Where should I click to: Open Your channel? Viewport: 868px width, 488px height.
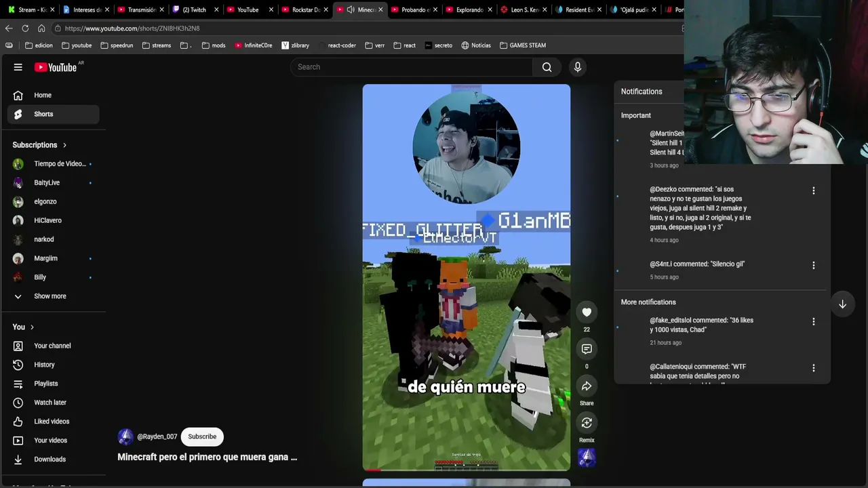coord(54,346)
